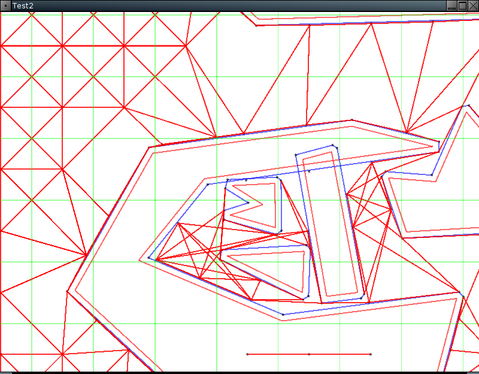Select the peak vertex on the upper red-blue boundary
Image resolution: width=479 pixels, height=374 pixels.
352,120
